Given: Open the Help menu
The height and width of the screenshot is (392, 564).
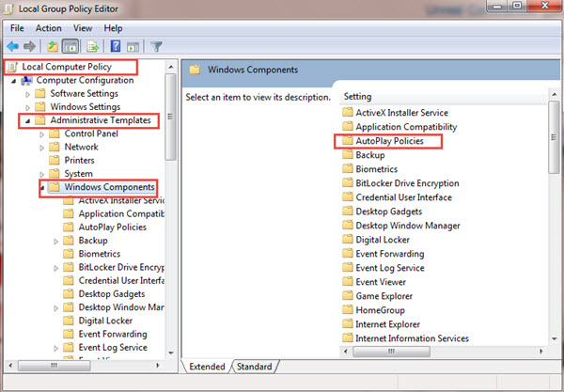Looking at the screenshot, I should tap(113, 28).
